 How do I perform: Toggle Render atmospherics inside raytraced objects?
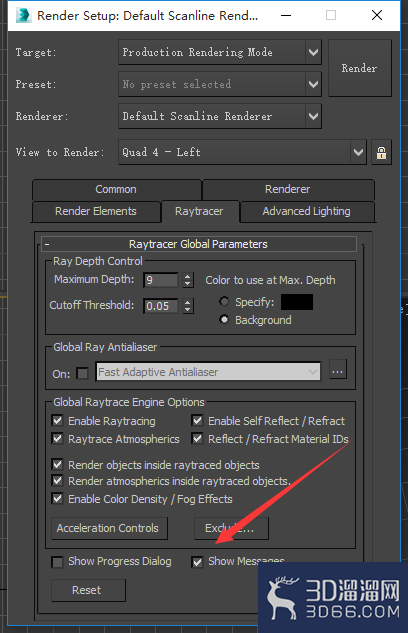pos(57,481)
